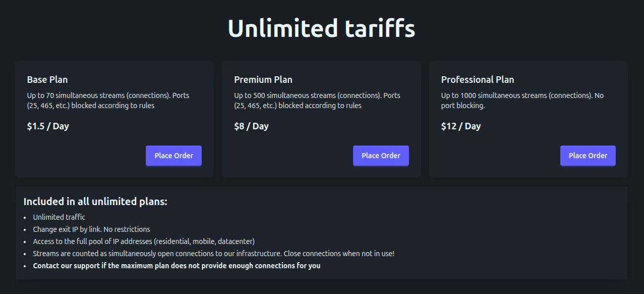This screenshot has width=644, height=294.
Task: Click the full pool of IP addresses item
Action: 144,241
